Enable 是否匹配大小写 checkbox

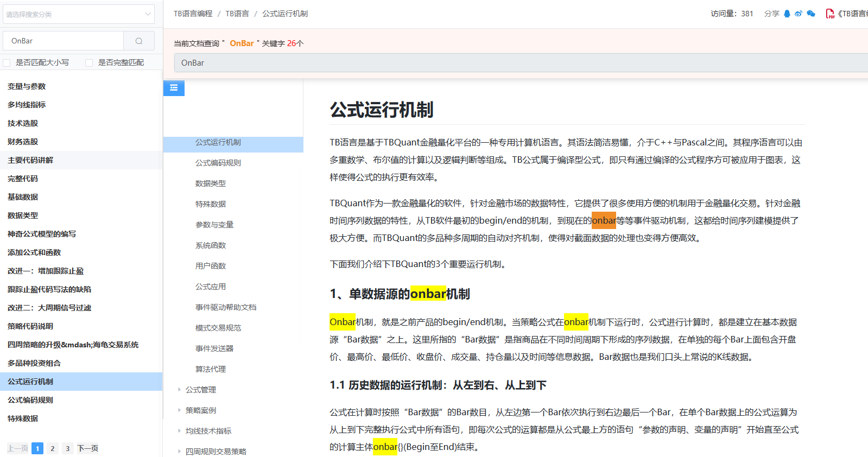pyautogui.click(x=7, y=63)
